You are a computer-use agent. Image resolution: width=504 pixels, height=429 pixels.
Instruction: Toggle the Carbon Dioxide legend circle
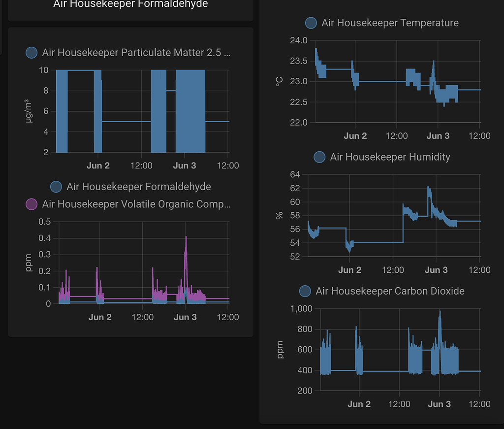pos(305,291)
